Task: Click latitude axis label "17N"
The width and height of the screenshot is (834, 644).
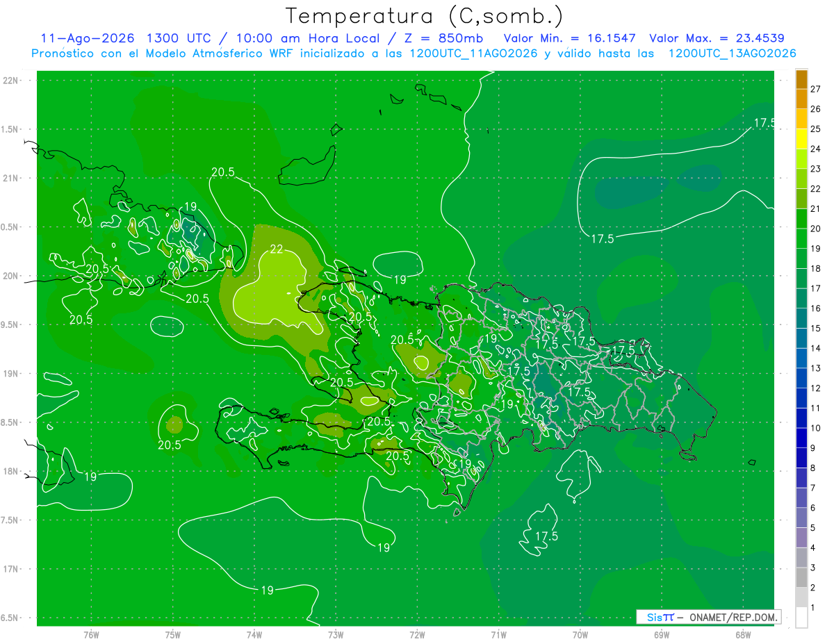Action: [11, 569]
